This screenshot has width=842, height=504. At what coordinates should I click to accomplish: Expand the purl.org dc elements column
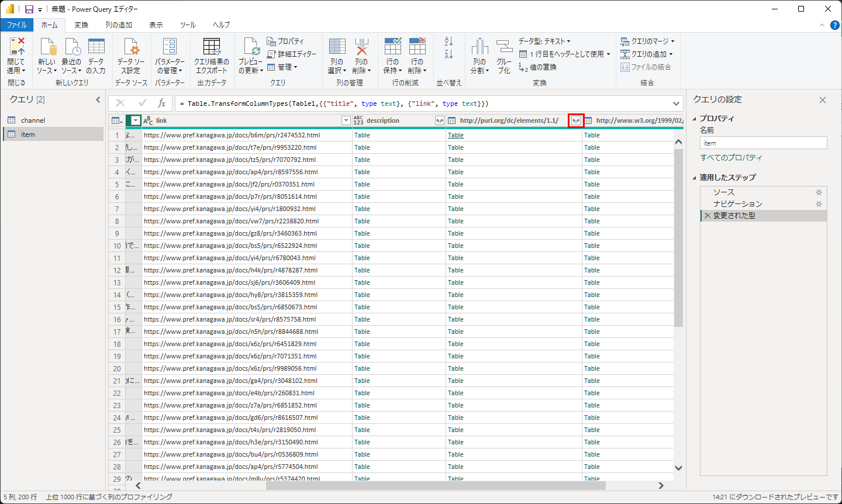[576, 120]
